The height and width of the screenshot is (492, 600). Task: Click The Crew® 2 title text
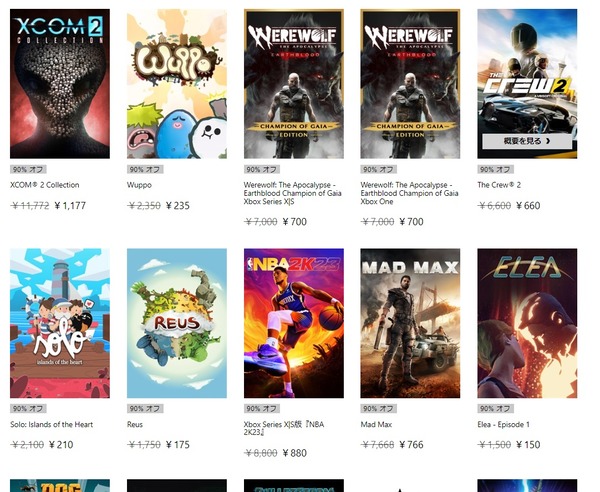pyautogui.click(x=499, y=185)
